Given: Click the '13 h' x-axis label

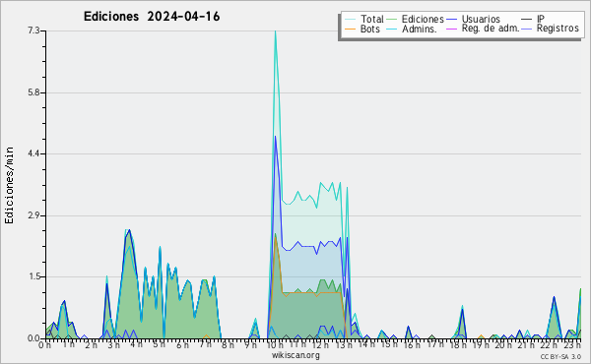Looking at the screenshot, I should [344, 345].
